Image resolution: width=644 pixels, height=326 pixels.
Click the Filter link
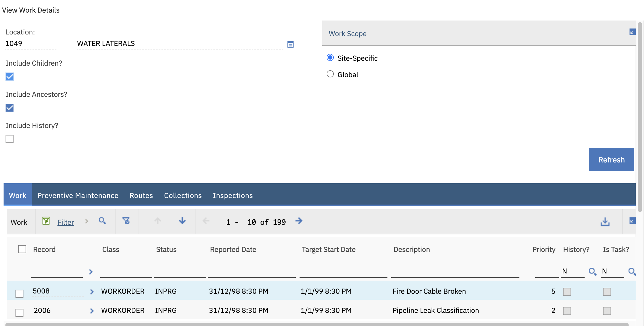[65, 222]
